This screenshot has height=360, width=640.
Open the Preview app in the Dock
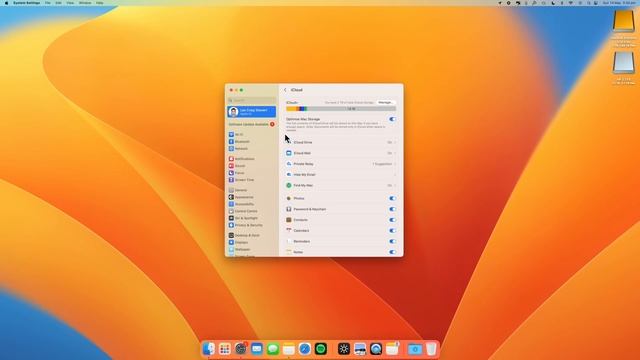[x=360, y=349]
